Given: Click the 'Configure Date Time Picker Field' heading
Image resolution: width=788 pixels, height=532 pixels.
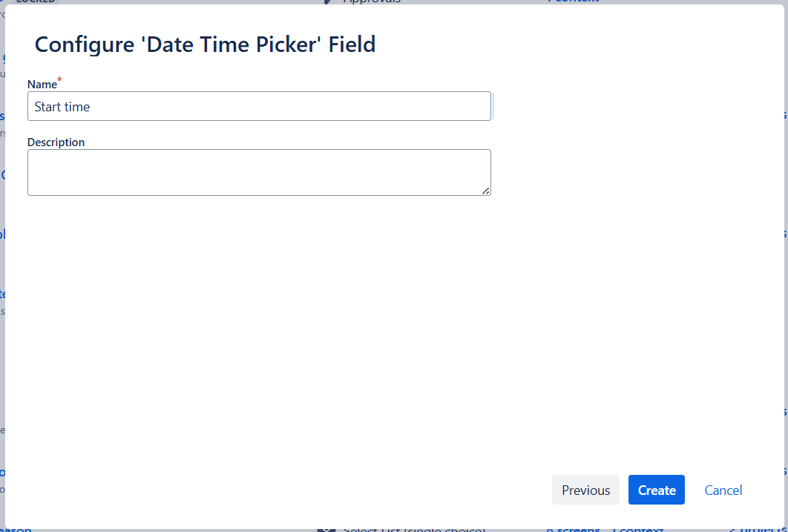Looking at the screenshot, I should coord(205,45).
